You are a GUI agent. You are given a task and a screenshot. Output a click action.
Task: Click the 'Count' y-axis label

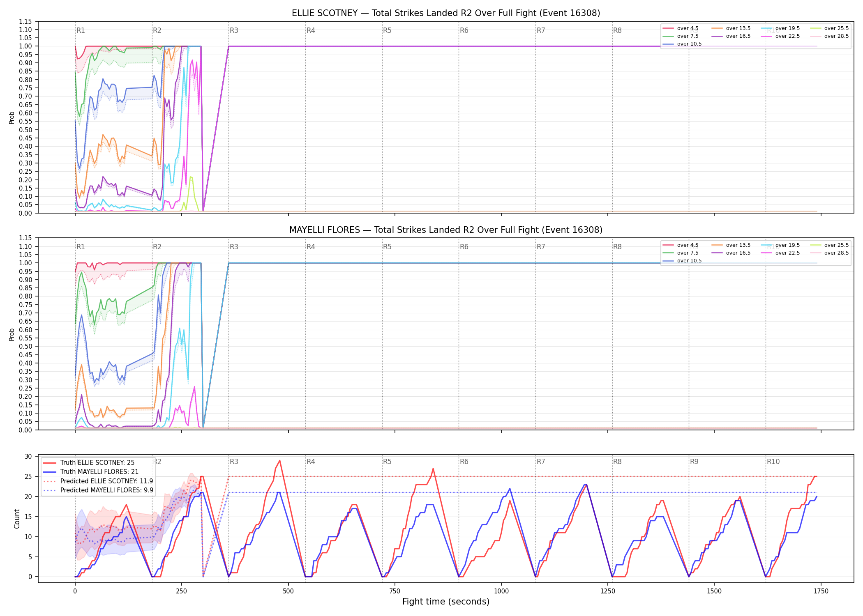point(17,519)
